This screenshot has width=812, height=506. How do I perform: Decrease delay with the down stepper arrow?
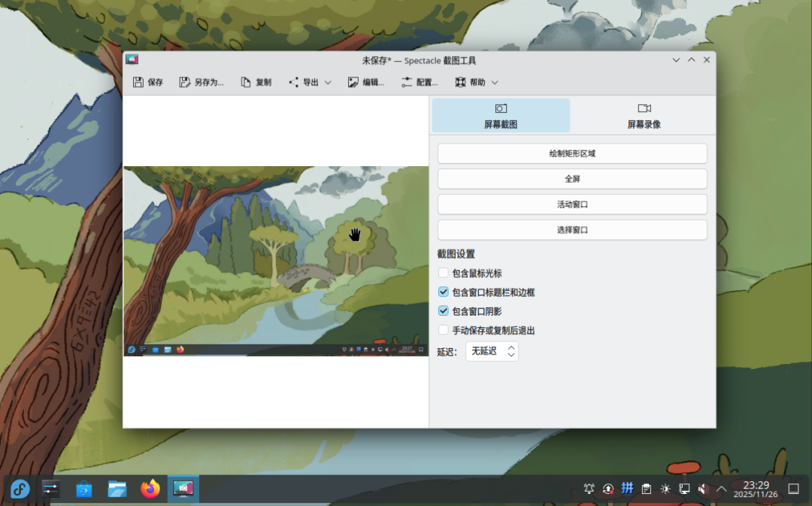click(x=511, y=355)
